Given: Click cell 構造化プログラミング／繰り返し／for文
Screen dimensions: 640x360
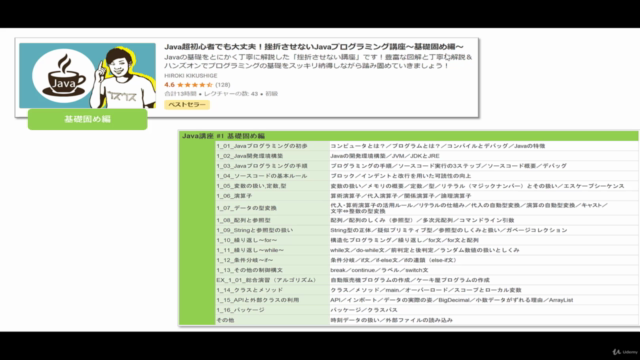Looking at the screenshot, I should tap(484, 240).
